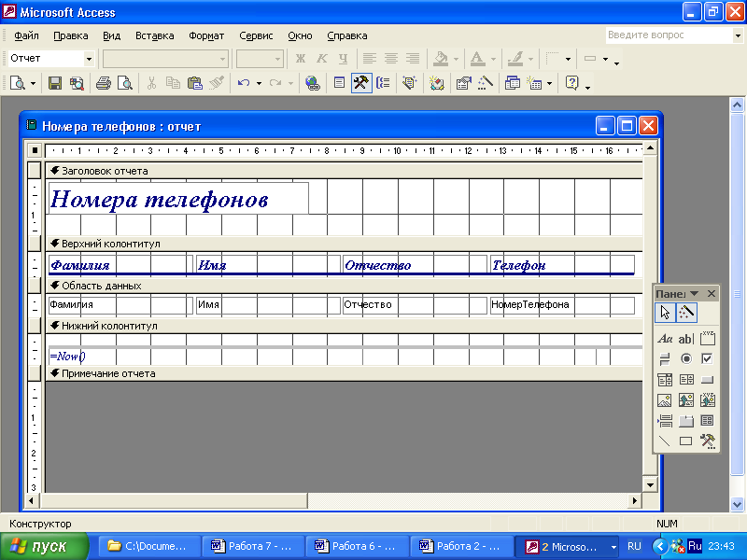Click the Help question mark icon
This screenshot has width=747, height=560.
571,83
